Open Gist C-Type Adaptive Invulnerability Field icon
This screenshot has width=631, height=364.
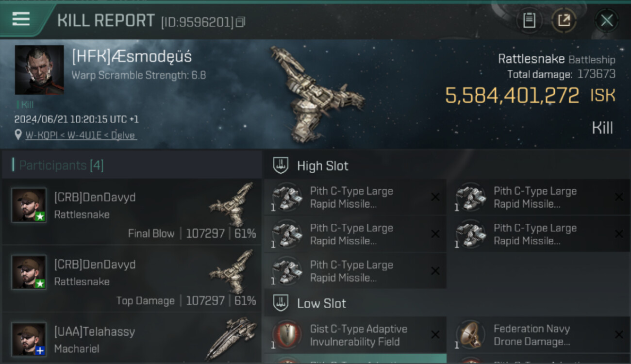(x=287, y=335)
